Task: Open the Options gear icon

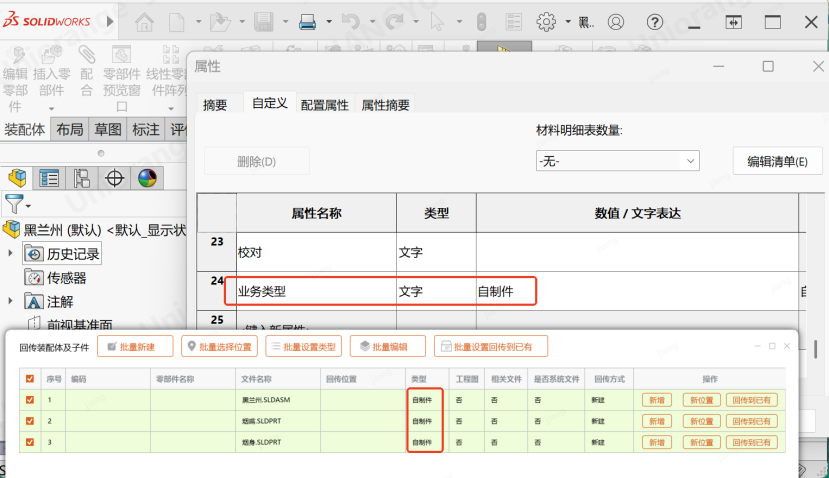Action: (546, 21)
